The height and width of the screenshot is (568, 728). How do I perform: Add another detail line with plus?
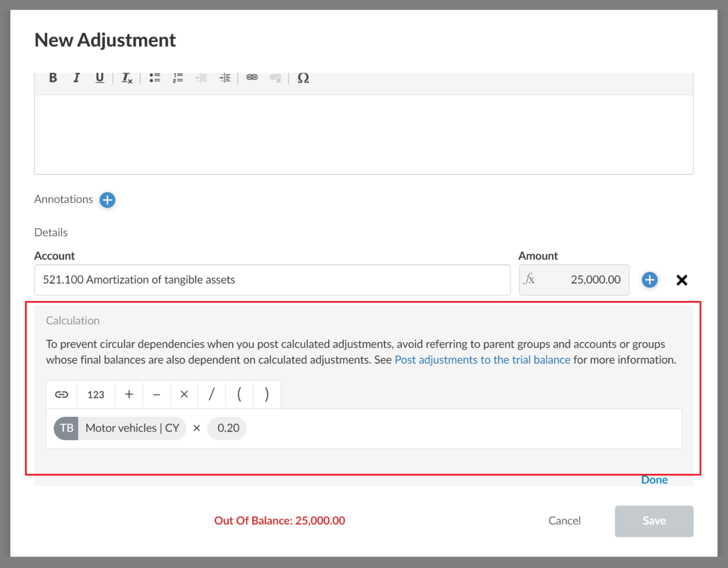click(x=650, y=280)
